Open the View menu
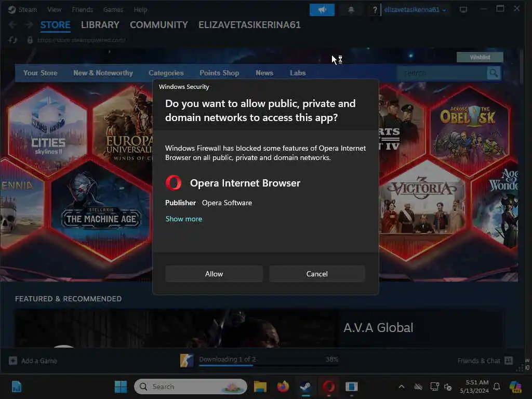532x399 pixels. (x=54, y=9)
